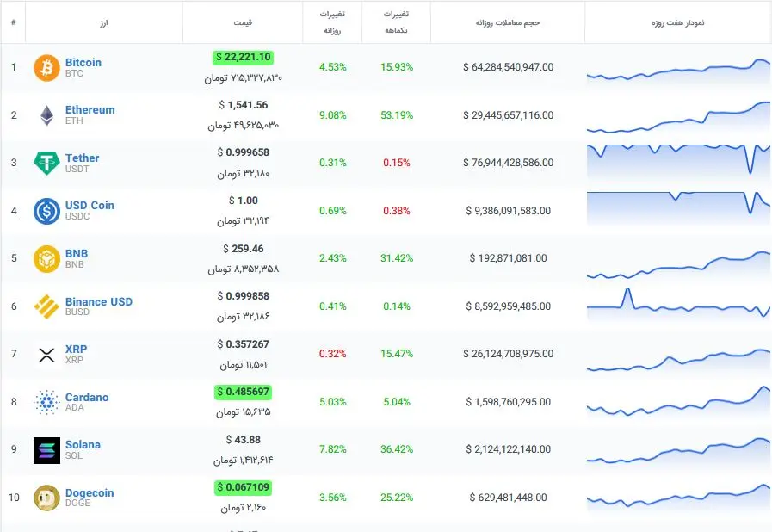Click the Solana logo icon
772x532 pixels.
tap(46, 450)
